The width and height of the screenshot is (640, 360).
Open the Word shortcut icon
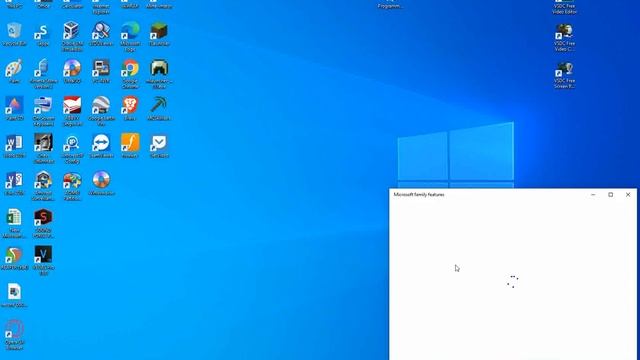coord(14,143)
